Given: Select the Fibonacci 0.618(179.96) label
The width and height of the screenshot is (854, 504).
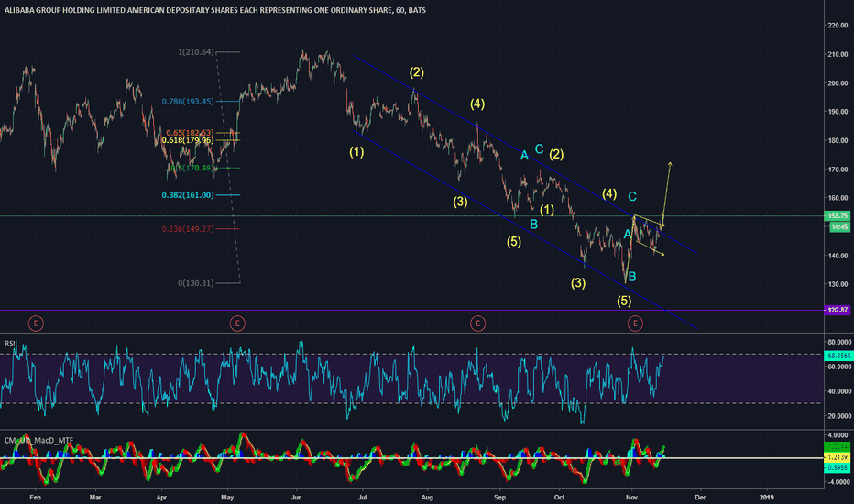Looking at the screenshot, I should (x=188, y=140).
